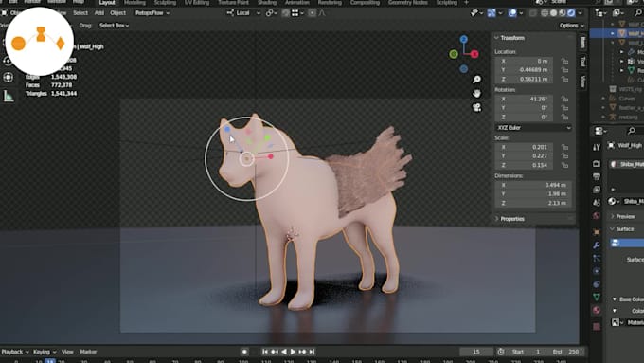Open the Object Data green triangle tab
The height and width of the screenshot is (363, 644).
[597, 297]
